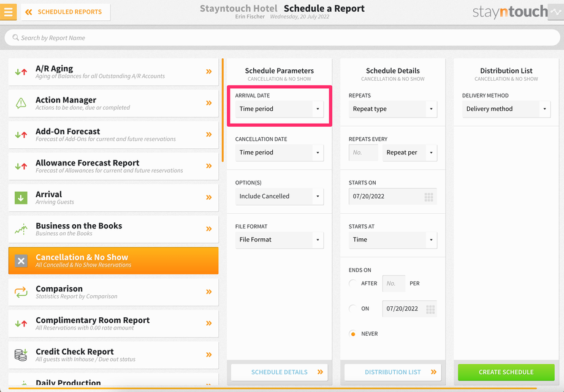Select the Arrival report

[113, 198]
